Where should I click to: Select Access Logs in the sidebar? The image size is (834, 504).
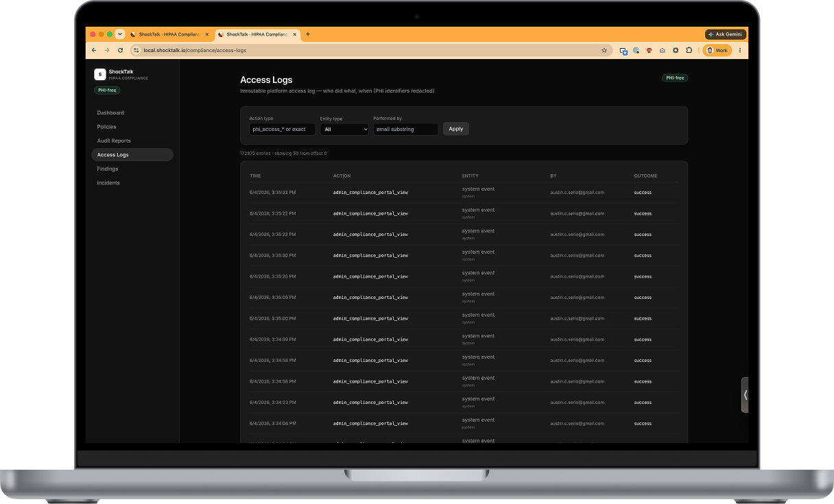132,155
